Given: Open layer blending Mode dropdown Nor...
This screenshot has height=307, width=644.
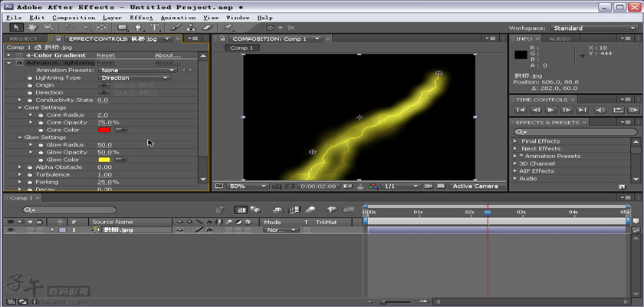Looking at the screenshot, I should tap(281, 230).
